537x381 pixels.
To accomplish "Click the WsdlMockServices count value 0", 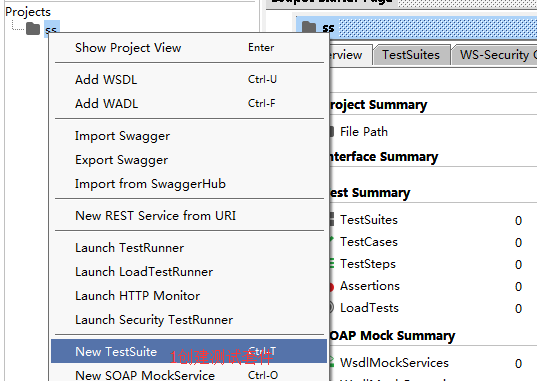I will [518, 363].
